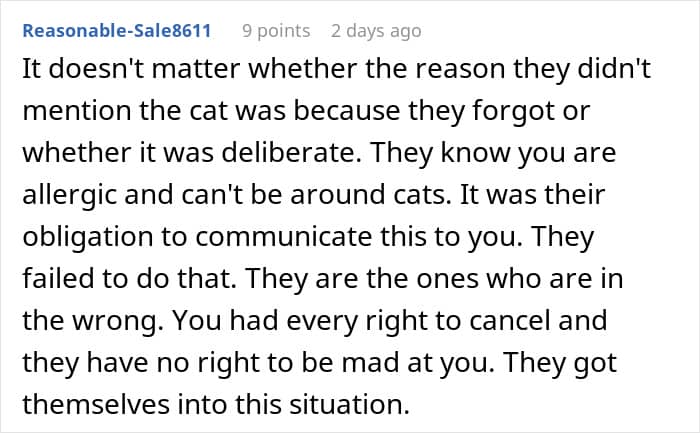Click the phrase 'They know you are'
Viewport: 700px width, 433px height.
coord(493,153)
